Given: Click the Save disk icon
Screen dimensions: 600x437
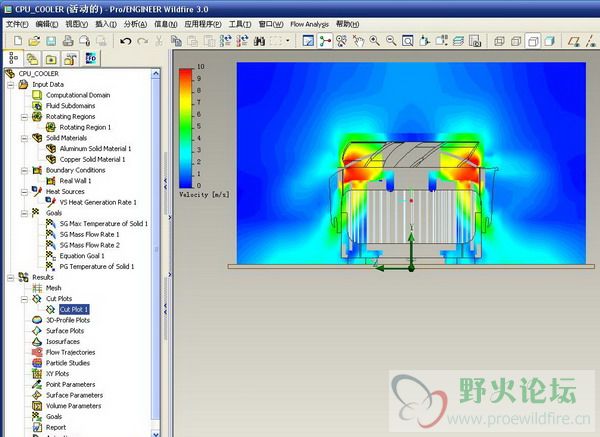Looking at the screenshot, I should coord(51,41).
